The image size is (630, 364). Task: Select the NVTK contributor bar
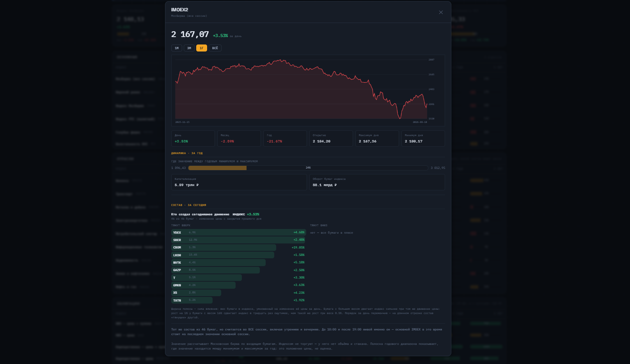click(x=238, y=263)
